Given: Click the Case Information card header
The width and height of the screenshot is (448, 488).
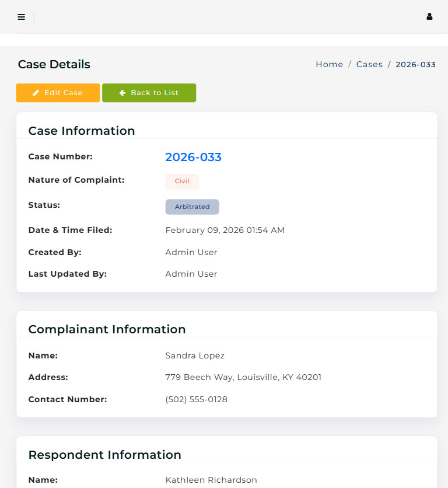Looking at the screenshot, I should (x=82, y=131).
